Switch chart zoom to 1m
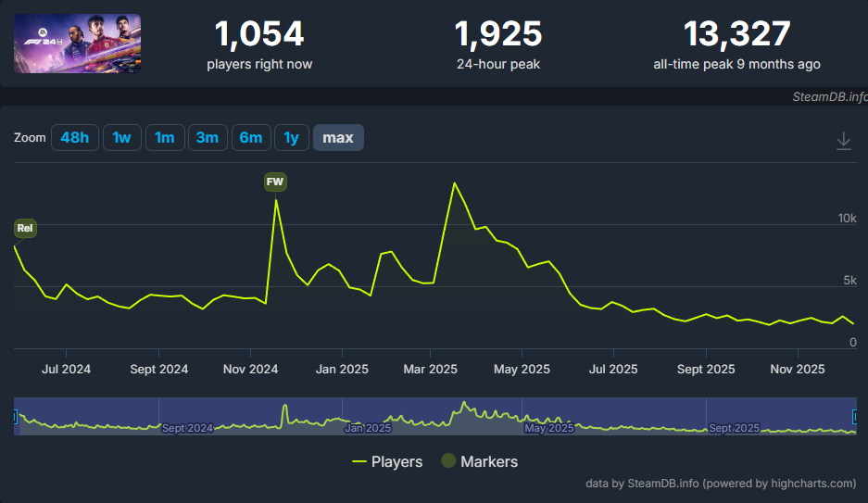This screenshot has width=868, height=503. (x=164, y=138)
